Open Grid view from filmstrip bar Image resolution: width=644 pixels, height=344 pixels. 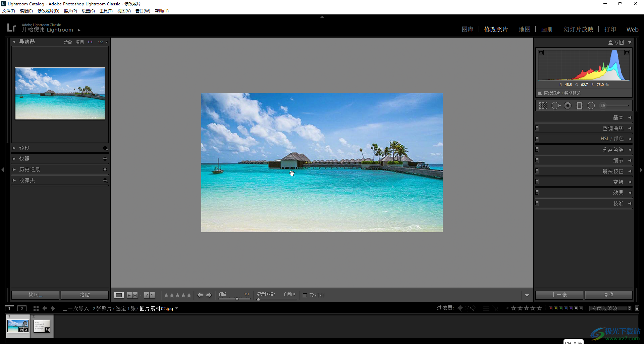(x=36, y=308)
